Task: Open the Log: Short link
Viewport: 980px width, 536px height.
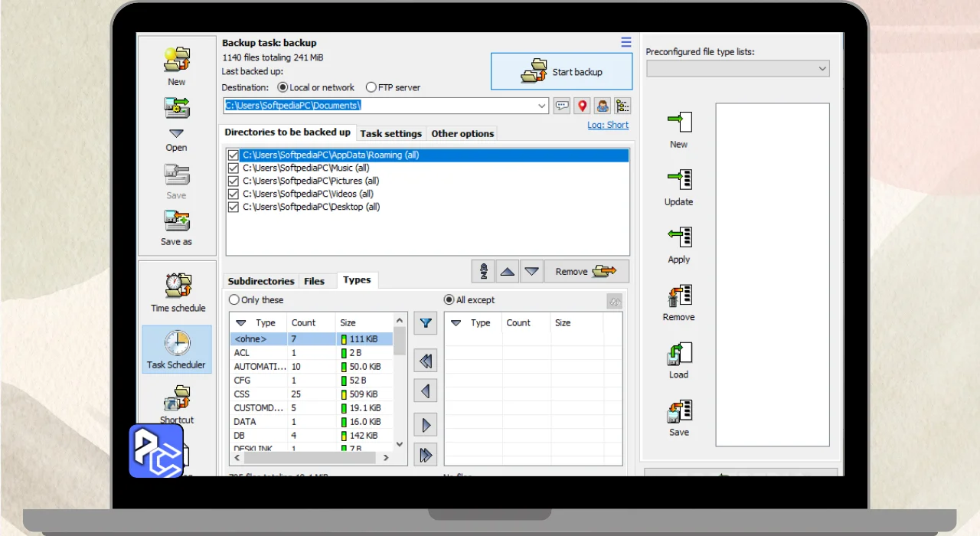Action: point(608,125)
